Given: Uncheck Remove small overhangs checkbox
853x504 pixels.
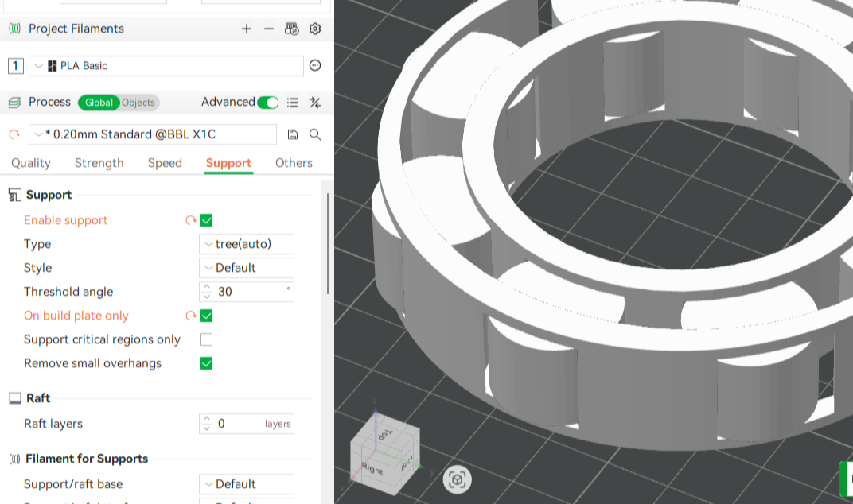Looking at the screenshot, I should [206, 364].
